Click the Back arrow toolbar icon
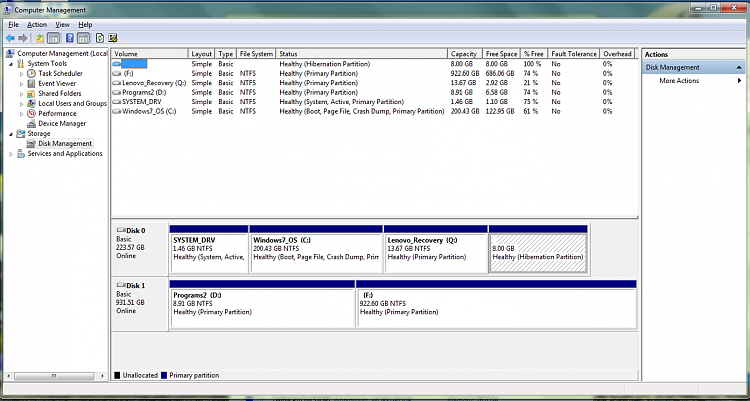 tap(10, 38)
